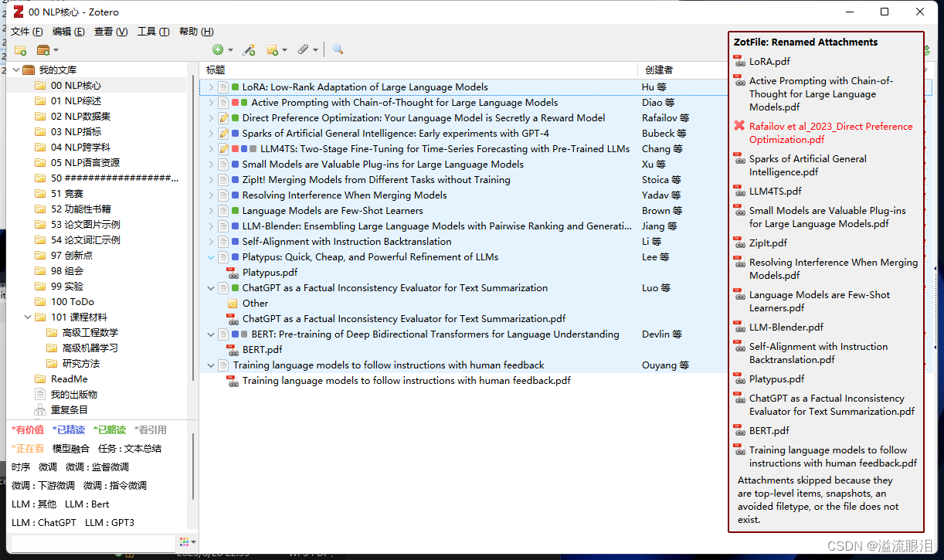944x560 pixels.
Task: Click the Direct Preference Optimization item icon
Action: (223, 118)
